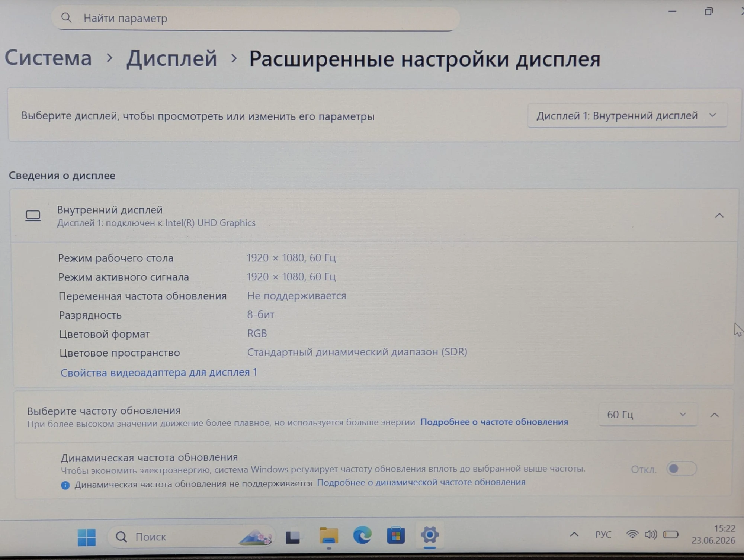The width and height of the screenshot is (744, 560).
Task: Click the volume speaker icon
Action: click(651, 534)
